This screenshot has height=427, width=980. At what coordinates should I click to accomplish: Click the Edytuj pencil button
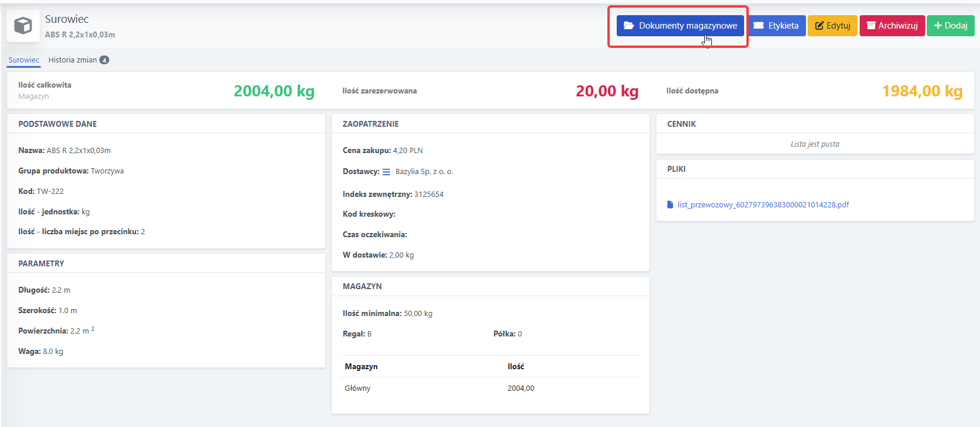(x=832, y=26)
